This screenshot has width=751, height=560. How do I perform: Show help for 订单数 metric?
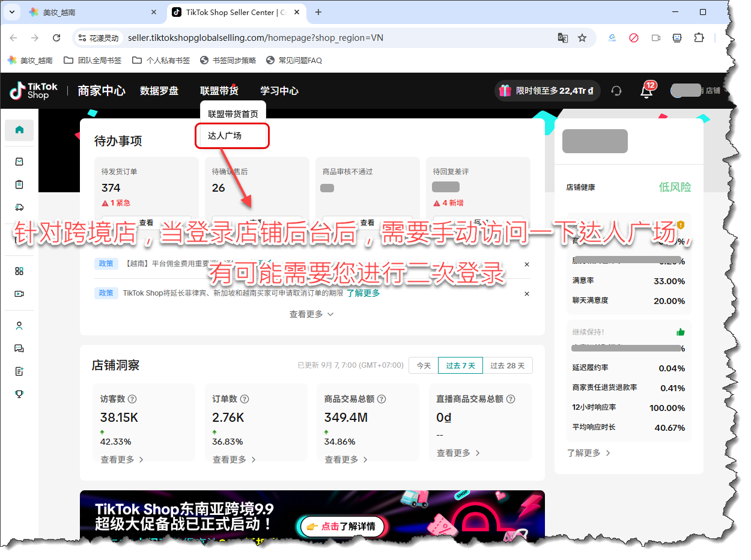pos(245,399)
